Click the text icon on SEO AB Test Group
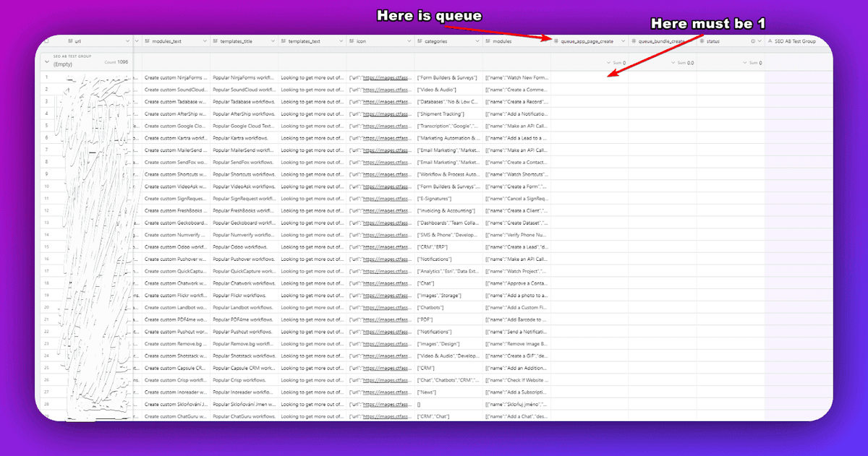This screenshot has width=868, height=456. coord(770,42)
